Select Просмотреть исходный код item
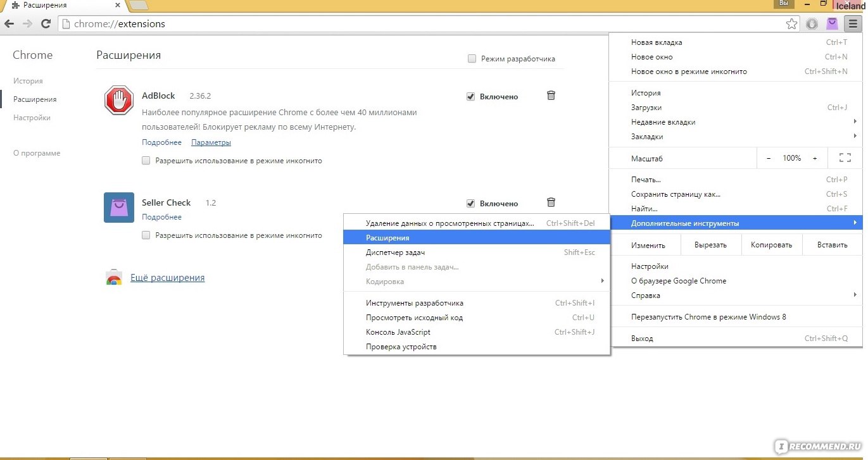 [x=477, y=318]
